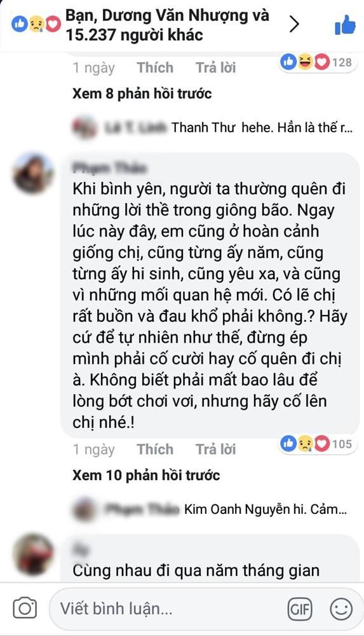364x636 pixels.
Task: Toggle 'Thích' on the first comment
Action: pyautogui.click(x=155, y=67)
